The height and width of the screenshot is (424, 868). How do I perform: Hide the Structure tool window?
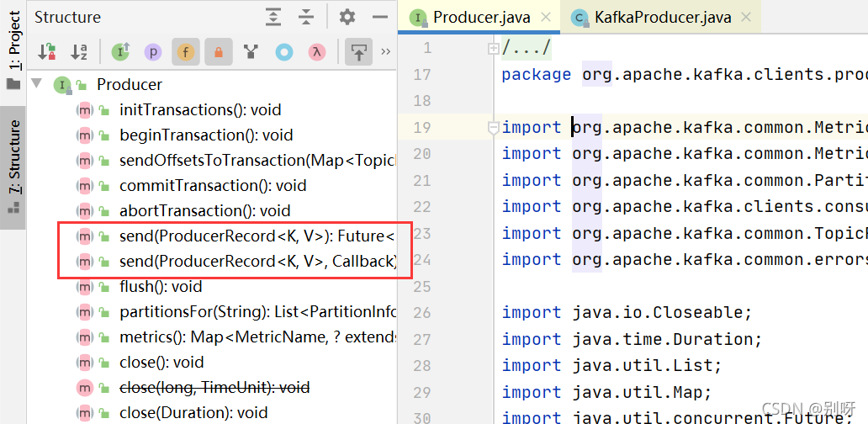[380, 17]
